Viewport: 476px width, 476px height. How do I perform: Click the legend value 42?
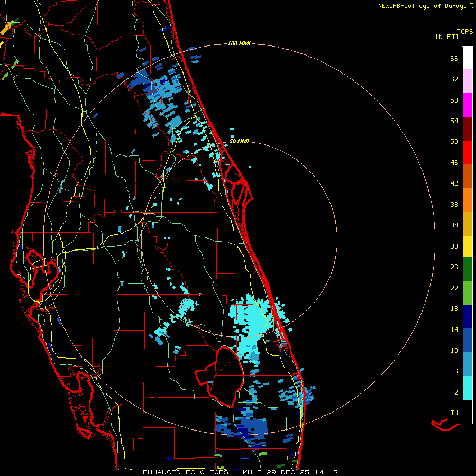coord(454,184)
